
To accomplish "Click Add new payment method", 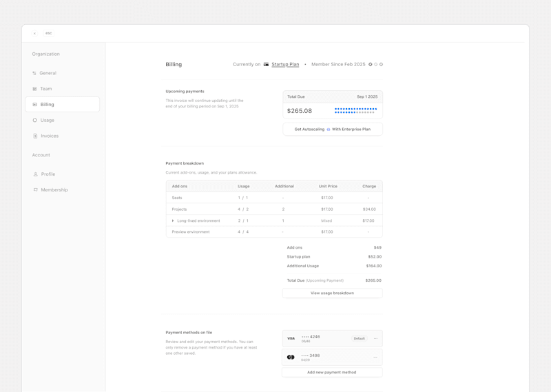I will pyautogui.click(x=332, y=372).
